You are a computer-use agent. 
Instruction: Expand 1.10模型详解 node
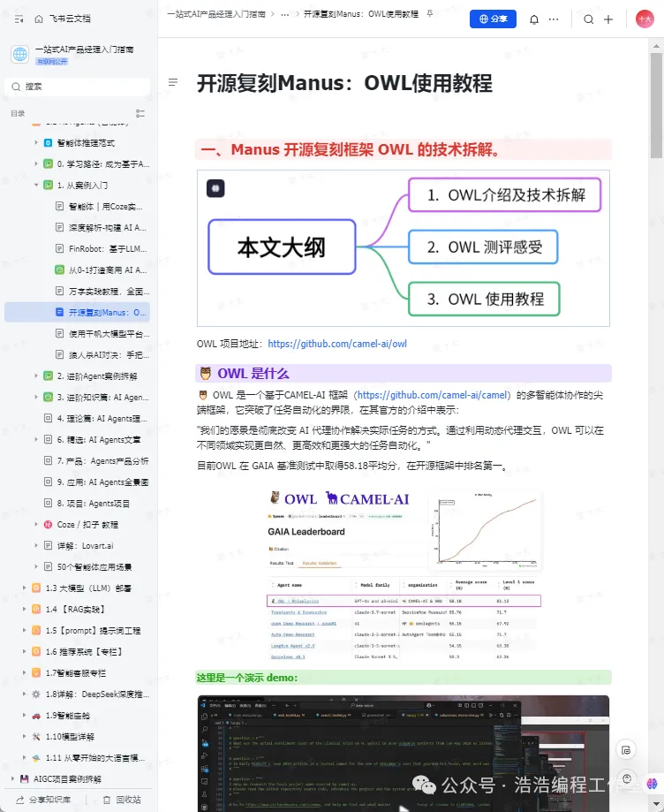click(x=24, y=736)
